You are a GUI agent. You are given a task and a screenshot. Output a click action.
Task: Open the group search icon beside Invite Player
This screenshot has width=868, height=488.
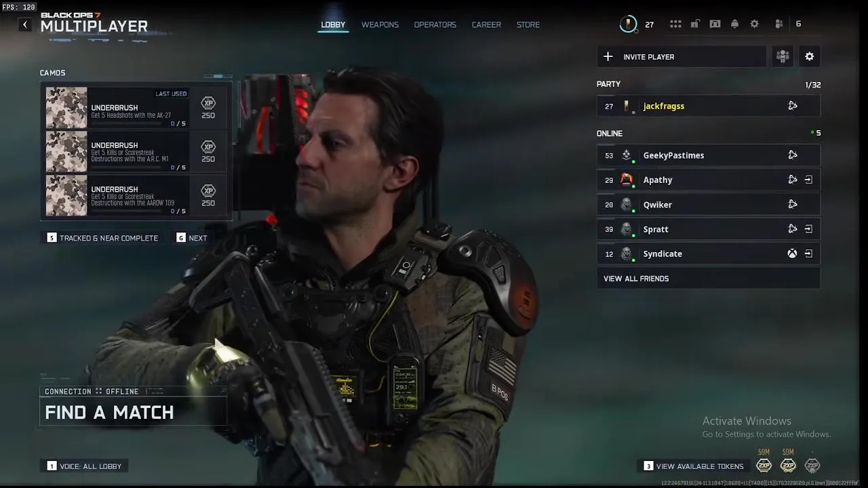[783, 57]
